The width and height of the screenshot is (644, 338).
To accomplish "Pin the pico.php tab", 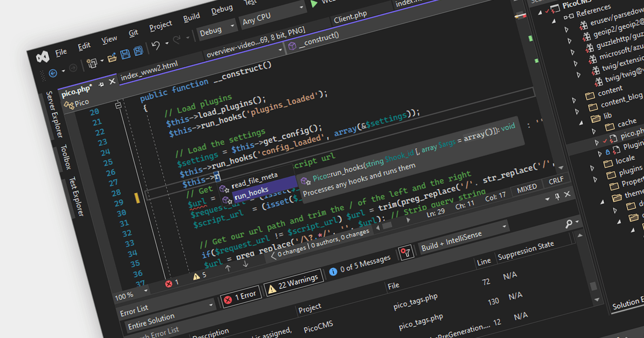I will pyautogui.click(x=101, y=85).
